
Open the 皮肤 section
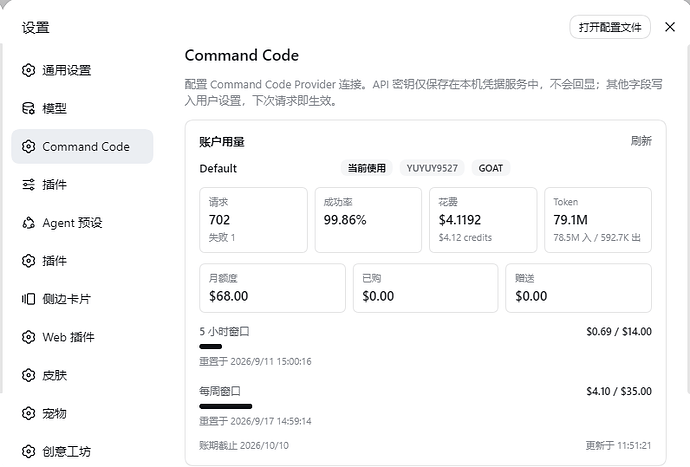point(82,375)
